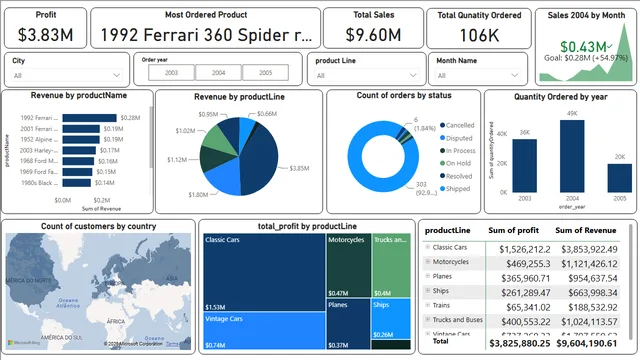Image resolution: width=640 pixels, height=360 pixels.
Task: Open the Month Name slicer dropdown
Action: click(x=478, y=76)
